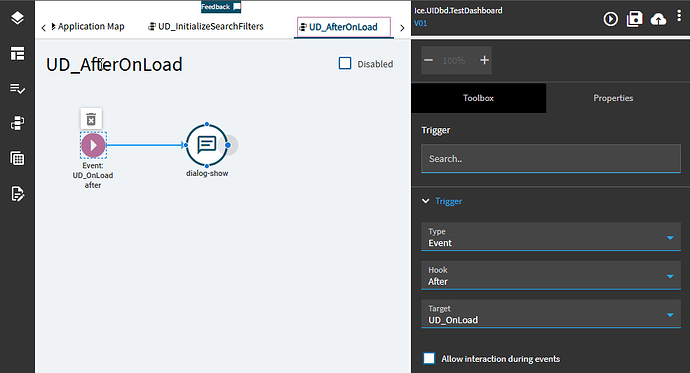The image size is (690, 373).
Task: Click the cloud publish icon in header
Action: pos(658,19)
